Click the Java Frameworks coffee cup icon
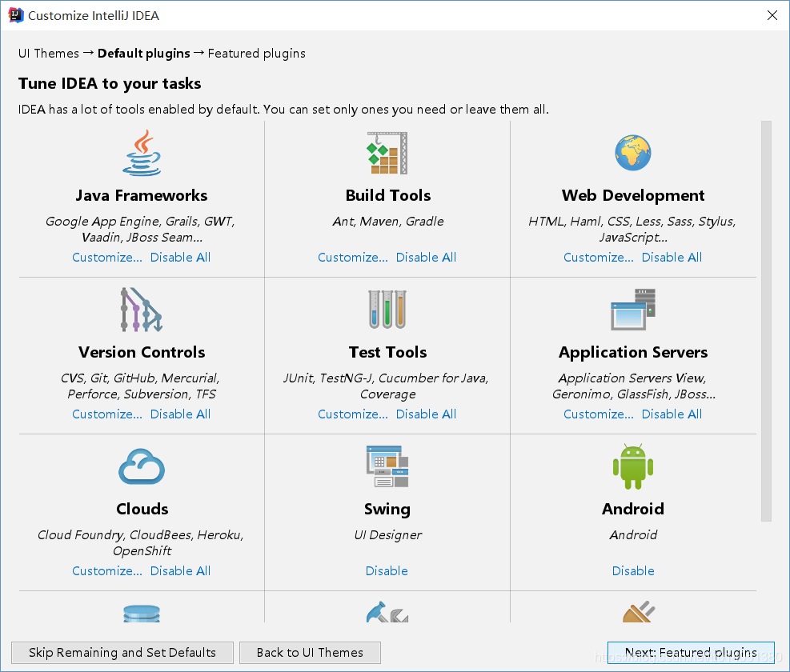 142,153
